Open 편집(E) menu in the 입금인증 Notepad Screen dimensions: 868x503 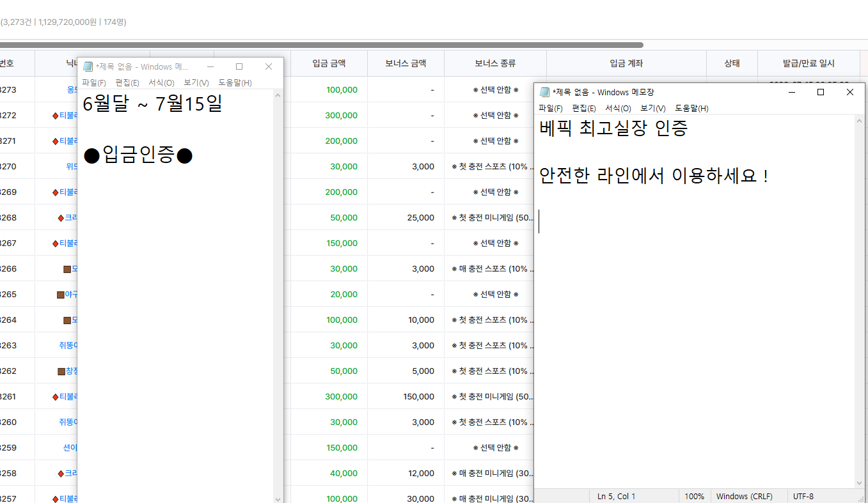[x=127, y=83]
